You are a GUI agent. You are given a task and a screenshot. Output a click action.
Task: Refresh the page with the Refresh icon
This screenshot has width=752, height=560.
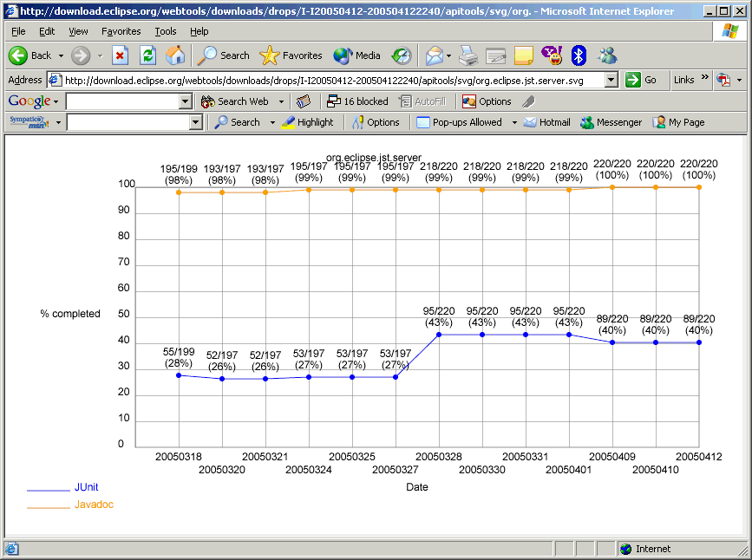coord(147,55)
